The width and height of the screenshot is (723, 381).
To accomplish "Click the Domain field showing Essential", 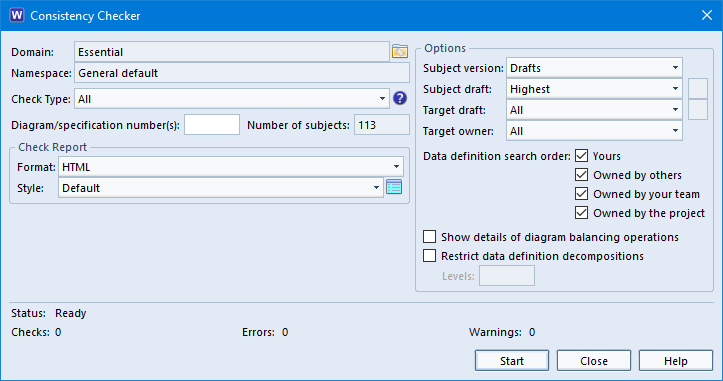I will [231, 52].
